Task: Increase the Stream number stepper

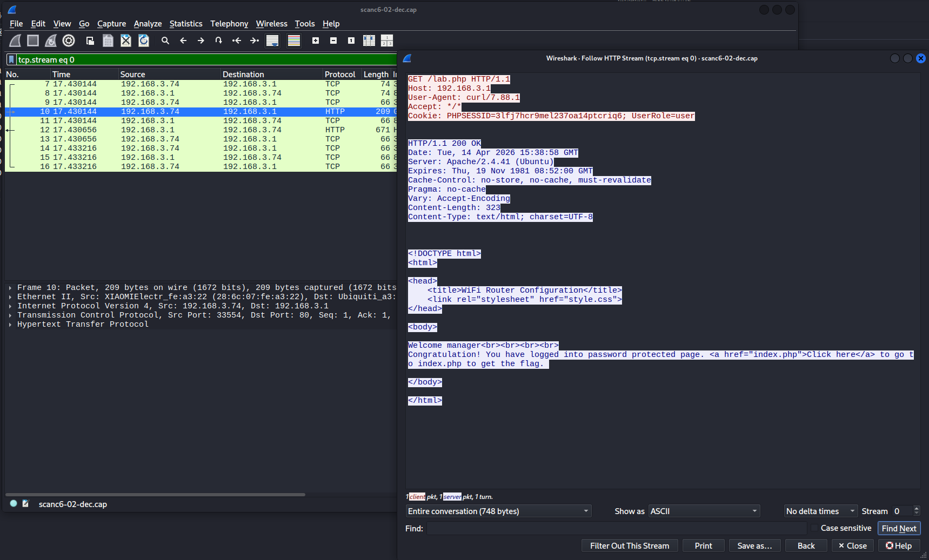Action: pyautogui.click(x=917, y=508)
